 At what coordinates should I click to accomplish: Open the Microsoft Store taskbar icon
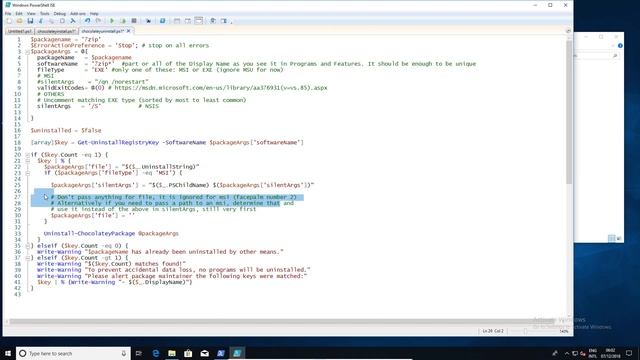click(188, 353)
